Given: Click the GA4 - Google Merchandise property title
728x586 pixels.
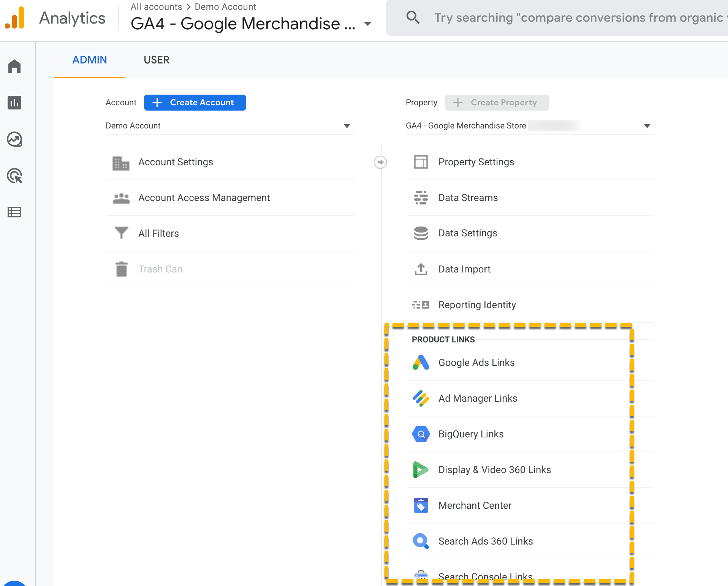Looking at the screenshot, I should click(x=243, y=24).
